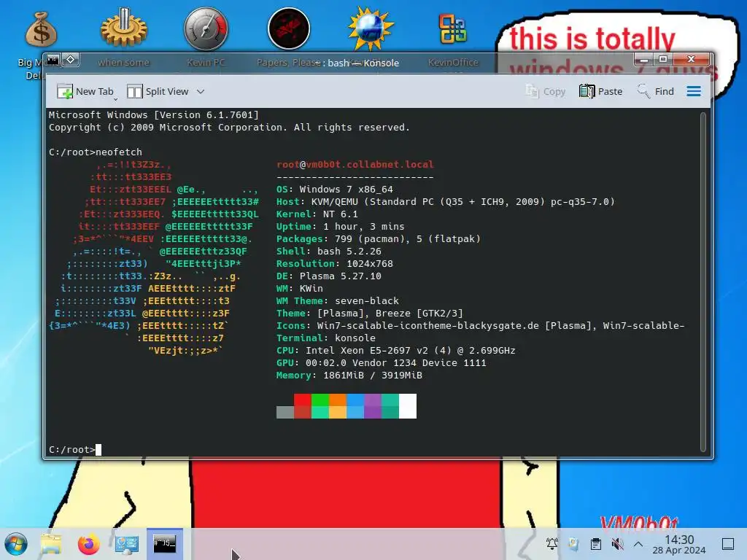The height and width of the screenshot is (560, 747).
Task: Click the white color block
Action: [408, 406]
